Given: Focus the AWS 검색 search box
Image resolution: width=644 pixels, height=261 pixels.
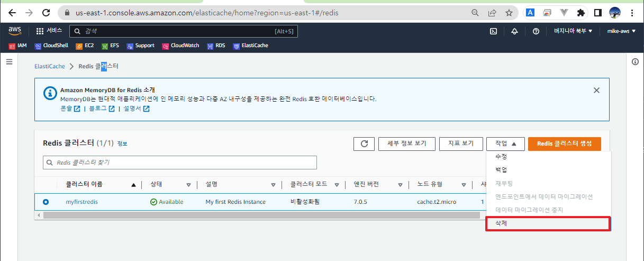Looking at the screenshot, I should [184, 31].
